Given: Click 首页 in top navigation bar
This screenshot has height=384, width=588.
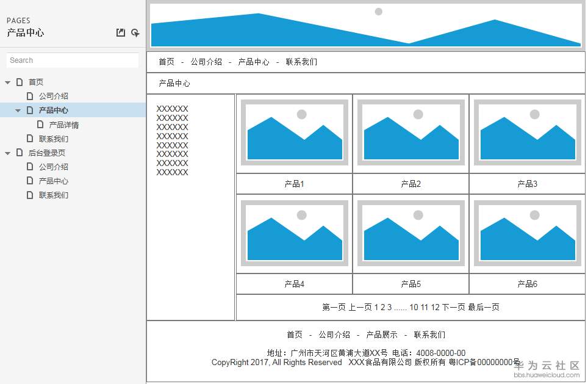Looking at the screenshot, I should click(167, 62).
